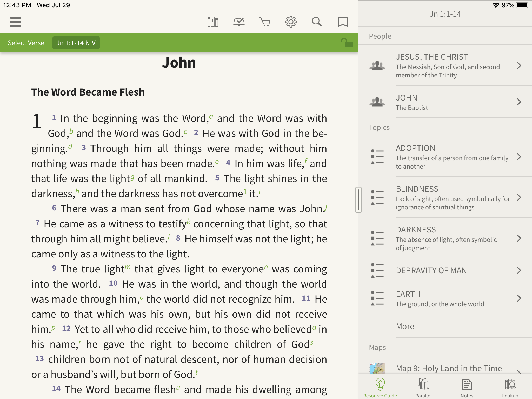The image size is (532, 399).
Task: Open the Settings gear icon
Action: click(x=291, y=21)
